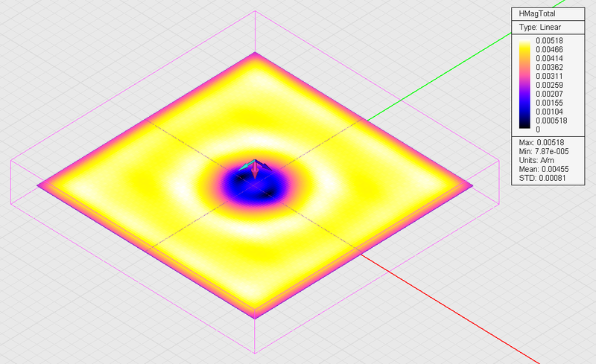Click the HMagTotal legend title
Viewport: 596px width, 364px height.
pos(537,13)
